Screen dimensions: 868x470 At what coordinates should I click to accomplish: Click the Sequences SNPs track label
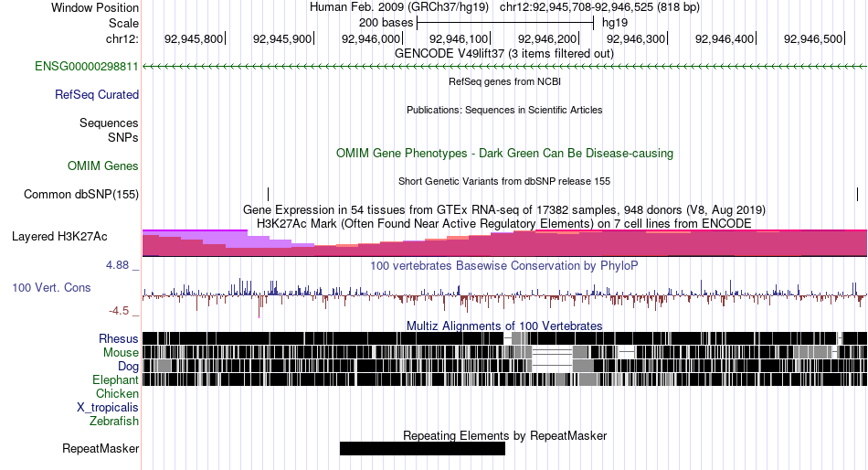click(109, 130)
